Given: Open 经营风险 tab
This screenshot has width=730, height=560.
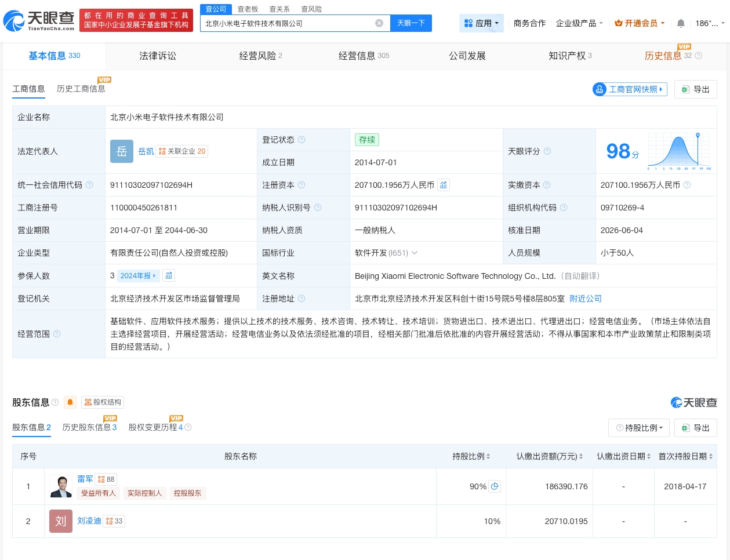Looking at the screenshot, I should tap(260, 56).
